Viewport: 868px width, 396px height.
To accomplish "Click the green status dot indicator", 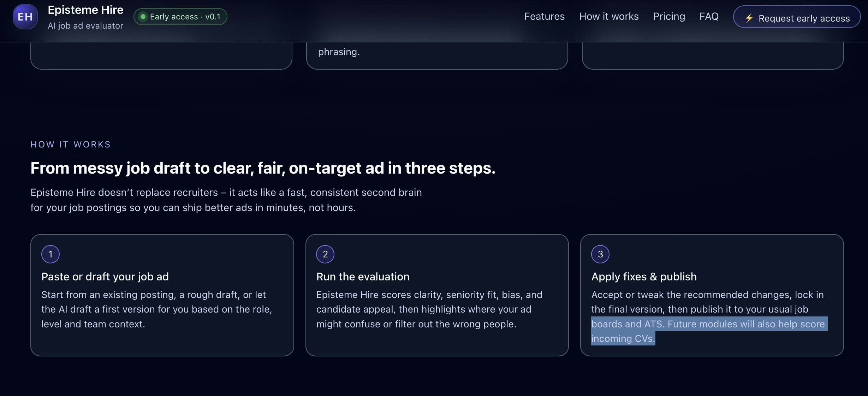I will click(x=143, y=16).
